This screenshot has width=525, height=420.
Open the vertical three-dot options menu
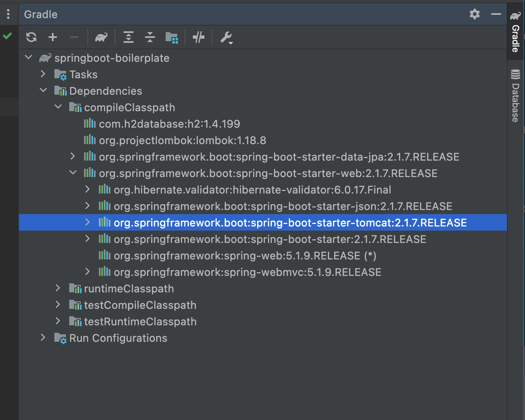click(8, 14)
